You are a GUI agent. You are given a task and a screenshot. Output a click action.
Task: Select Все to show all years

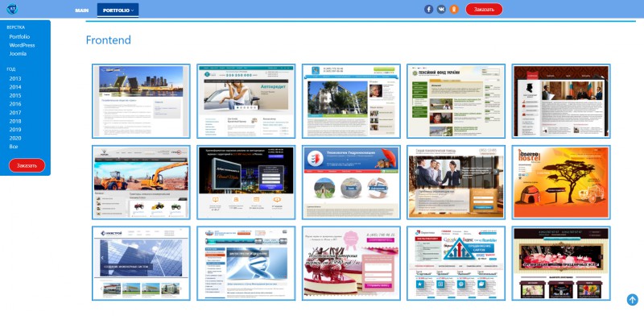[14, 147]
